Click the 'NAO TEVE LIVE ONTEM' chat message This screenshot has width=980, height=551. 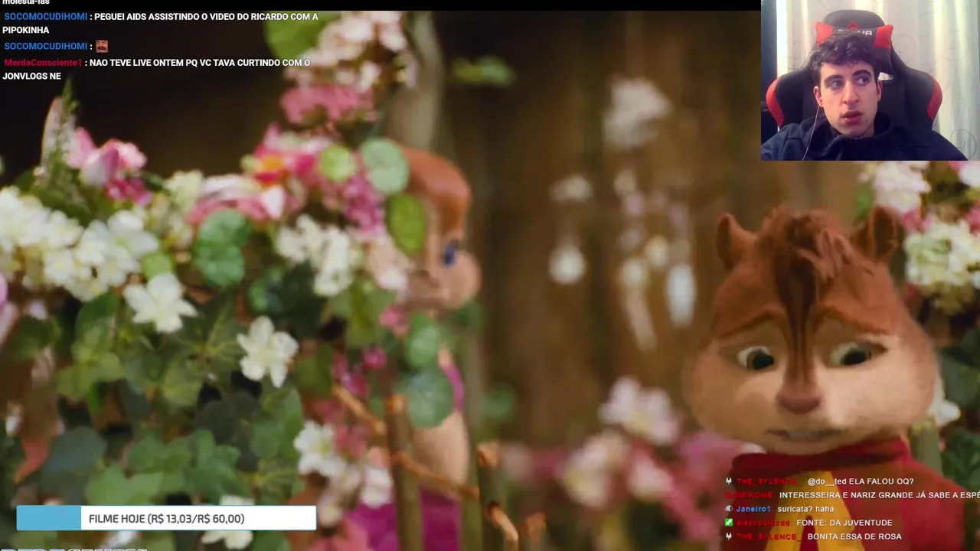(x=156, y=70)
